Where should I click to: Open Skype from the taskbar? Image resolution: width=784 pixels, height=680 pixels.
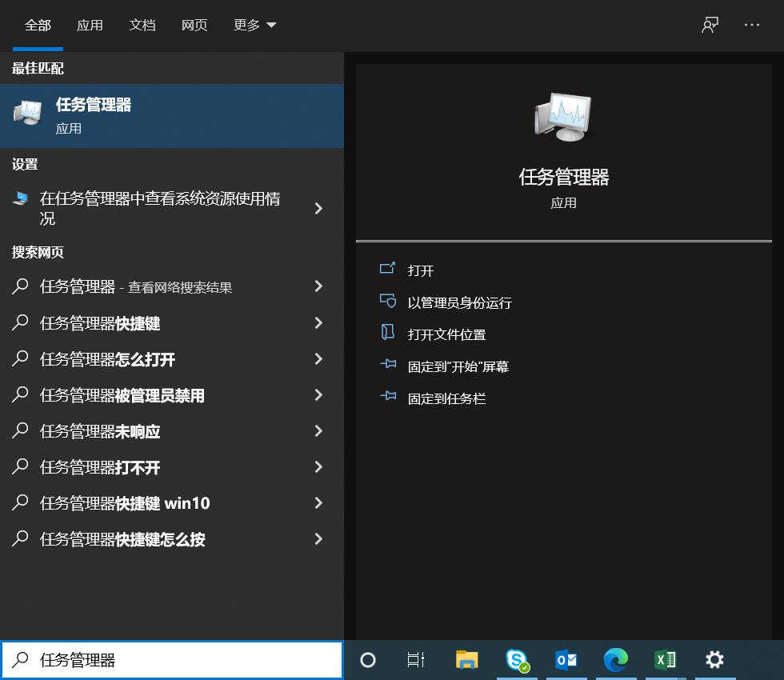(x=516, y=660)
